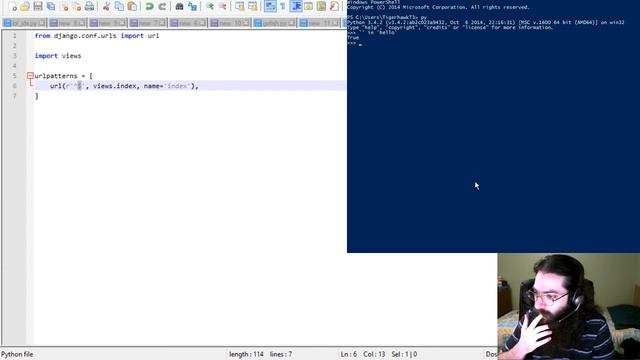Click the closing bracket on line 7

coord(37,96)
